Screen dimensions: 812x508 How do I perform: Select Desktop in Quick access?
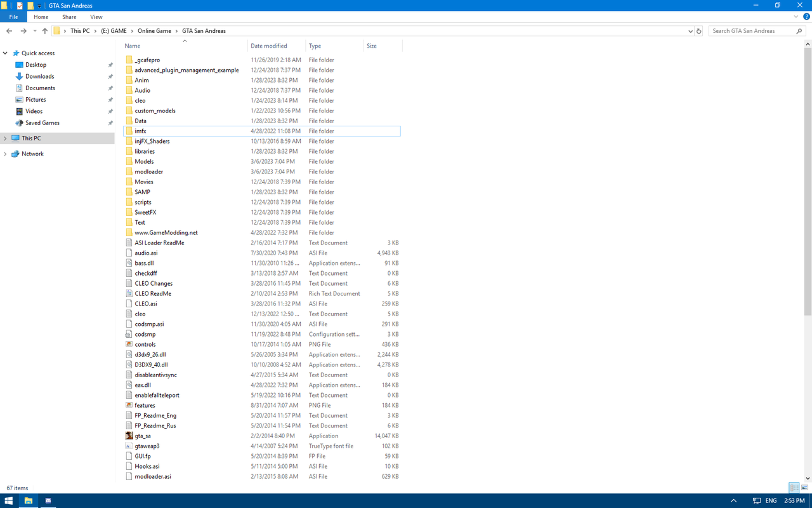click(36, 65)
